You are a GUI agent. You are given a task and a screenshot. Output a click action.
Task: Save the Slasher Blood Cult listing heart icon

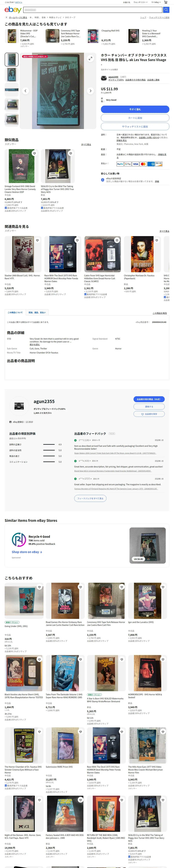pos(38,240)
